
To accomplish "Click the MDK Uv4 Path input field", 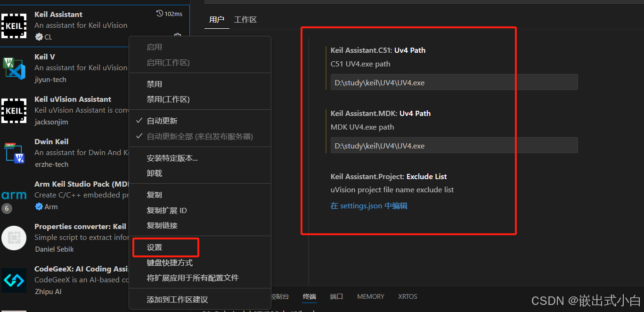I will point(454,146).
